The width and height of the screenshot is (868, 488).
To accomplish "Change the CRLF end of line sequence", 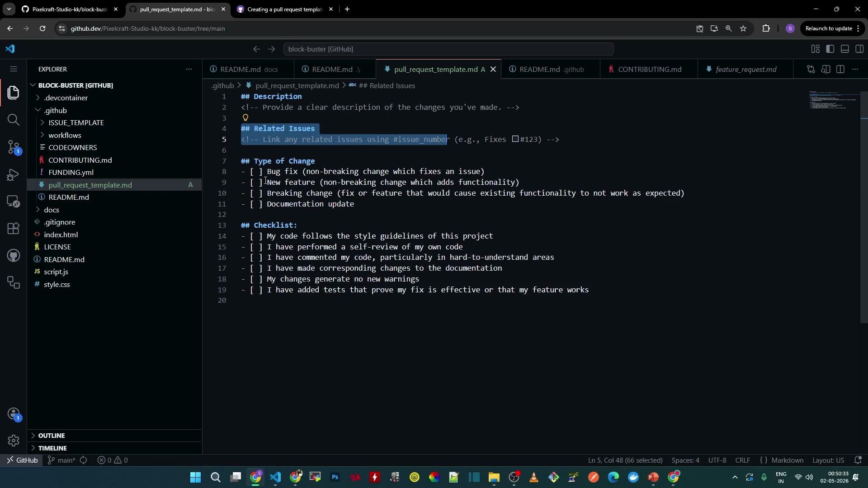I will 742,460.
